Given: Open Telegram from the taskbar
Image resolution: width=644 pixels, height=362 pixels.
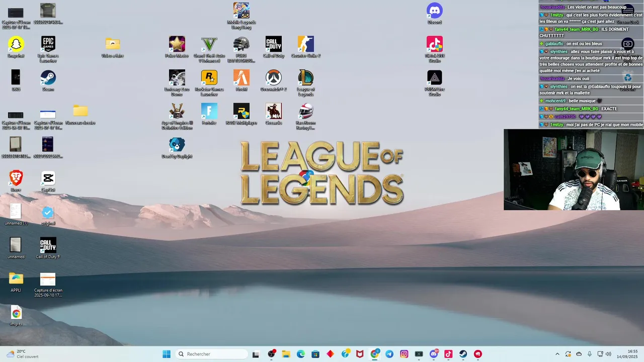Looking at the screenshot, I should pos(389,354).
